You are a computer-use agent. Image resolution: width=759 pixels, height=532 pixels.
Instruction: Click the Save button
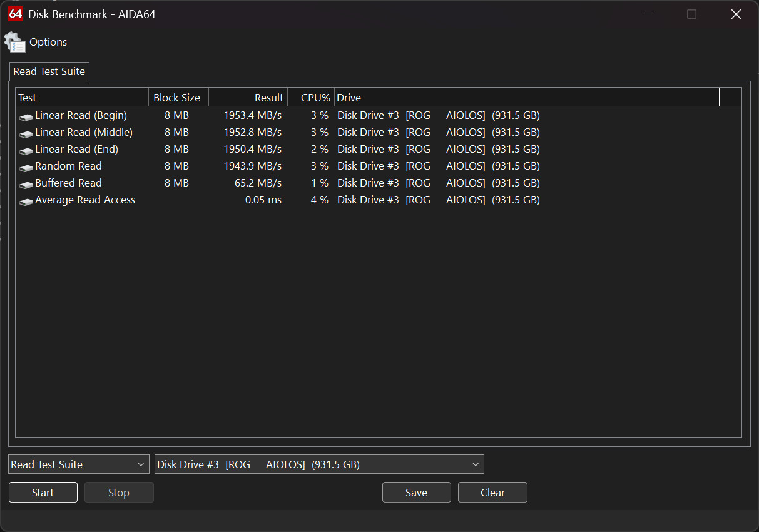tap(417, 493)
